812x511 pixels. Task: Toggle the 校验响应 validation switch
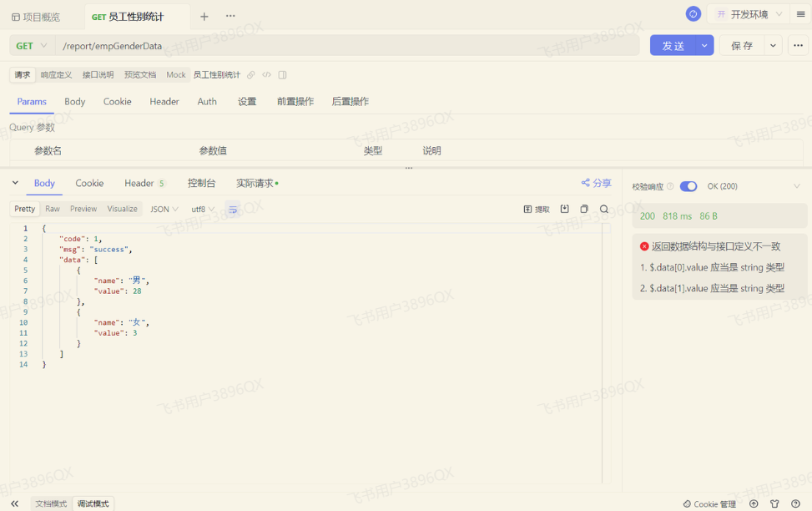pyautogui.click(x=688, y=186)
